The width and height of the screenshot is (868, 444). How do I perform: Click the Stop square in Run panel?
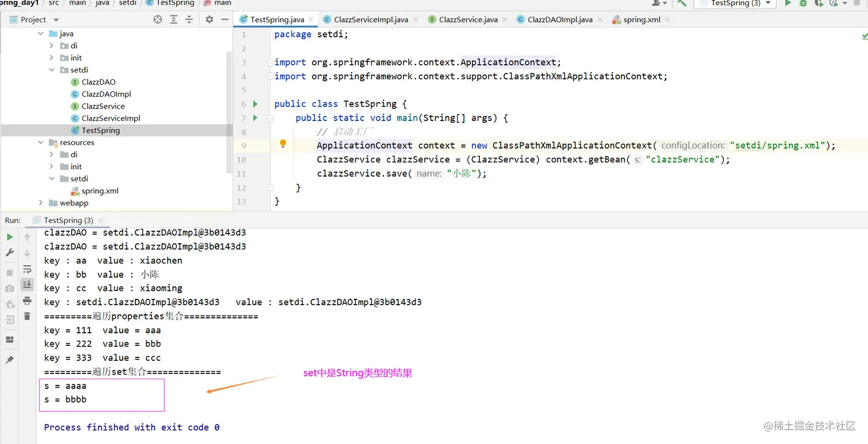point(10,272)
